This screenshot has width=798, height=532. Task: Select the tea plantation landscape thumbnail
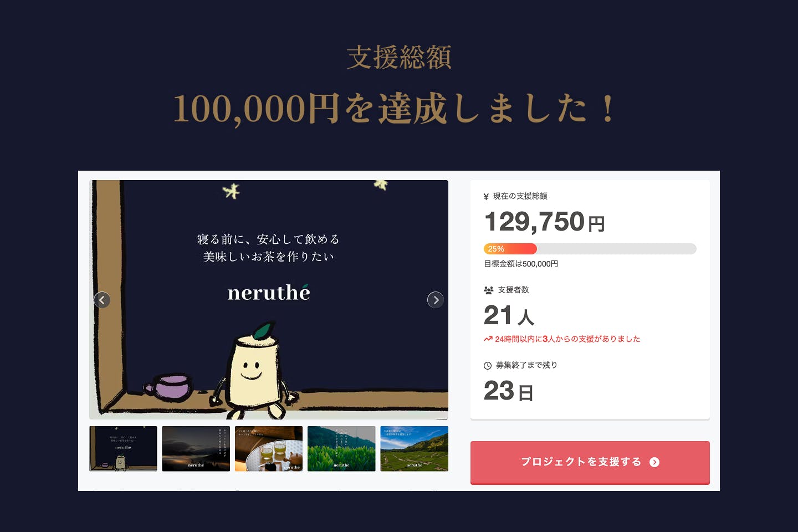(415, 449)
